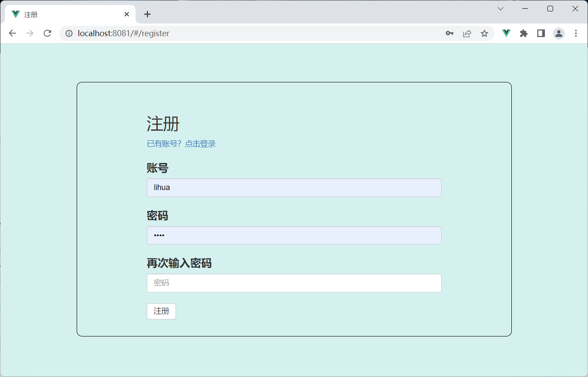Screen dimensions: 588x377
Task: Click the forward navigation arrow
Action: (29, 33)
